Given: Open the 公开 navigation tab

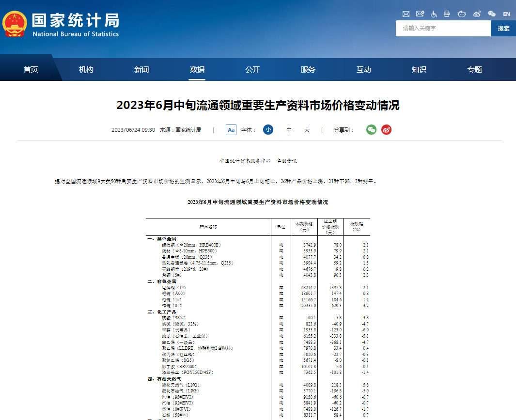Looking at the screenshot, I should (x=252, y=69).
